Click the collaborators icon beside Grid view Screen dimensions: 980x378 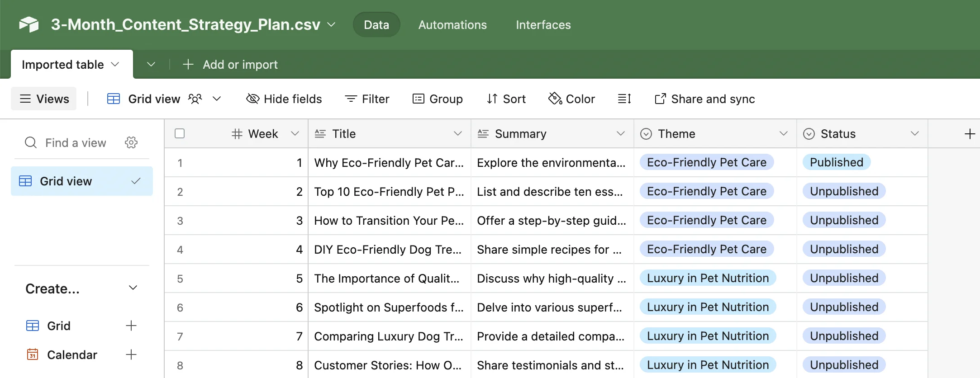195,99
